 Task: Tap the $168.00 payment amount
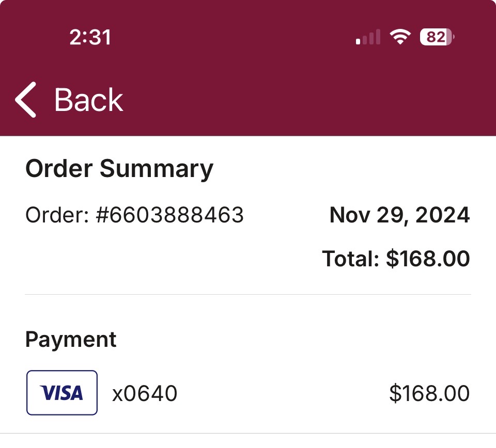pos(429,393)
